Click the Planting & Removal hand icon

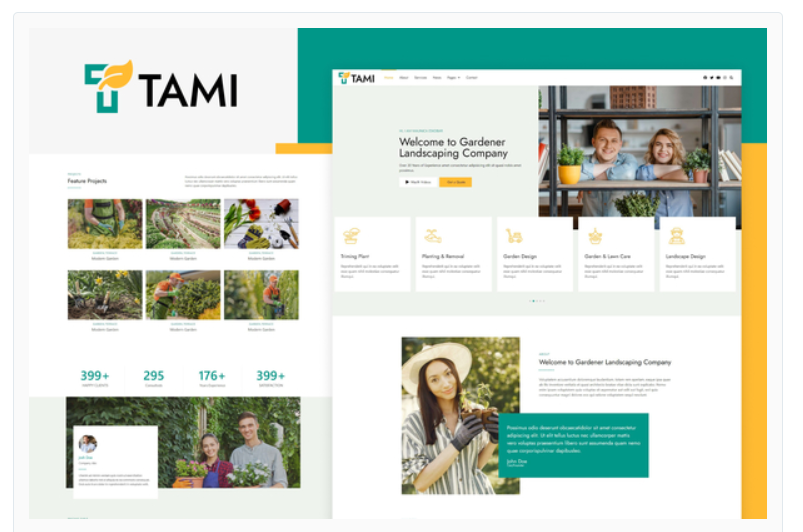coord(432,236)
